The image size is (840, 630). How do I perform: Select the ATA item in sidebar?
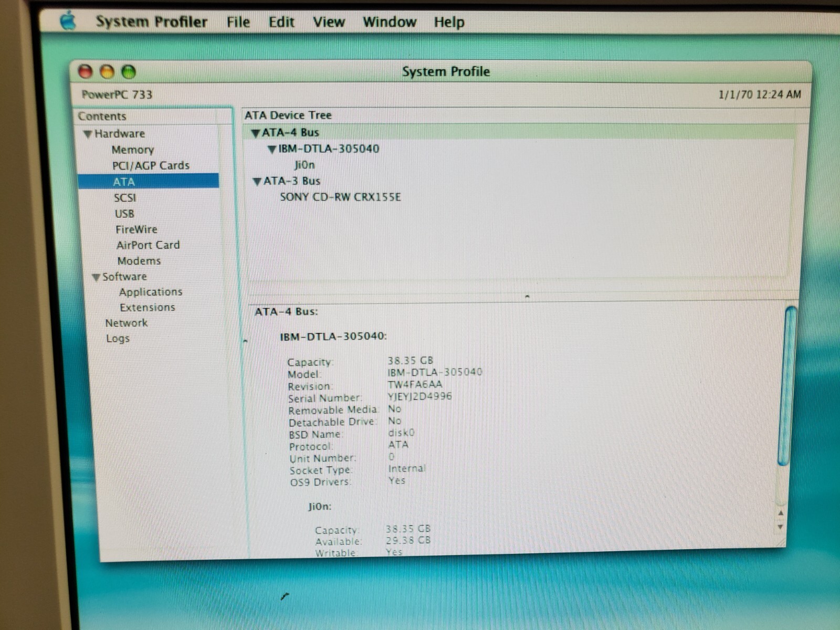point(149,181)
